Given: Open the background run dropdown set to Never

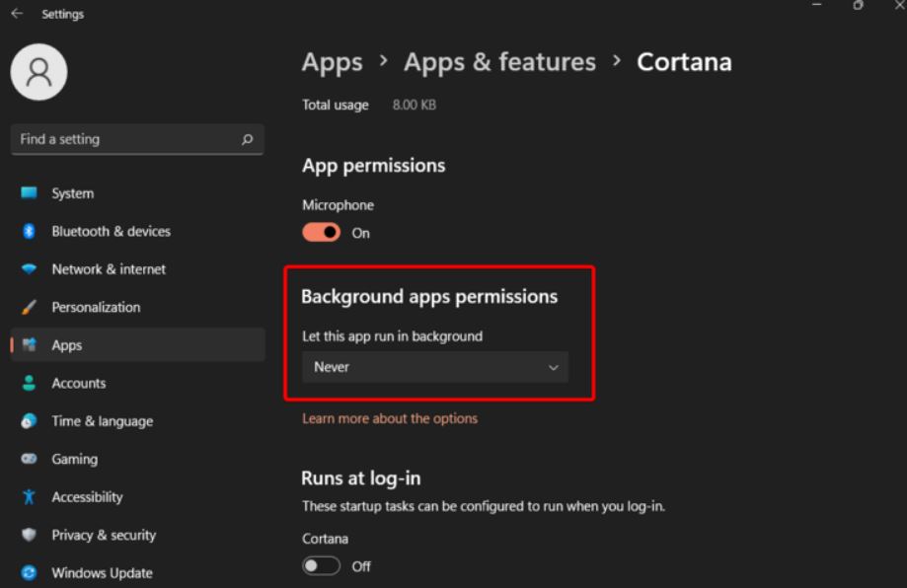Looking at the screenshot, I should [x=435, y=367].
